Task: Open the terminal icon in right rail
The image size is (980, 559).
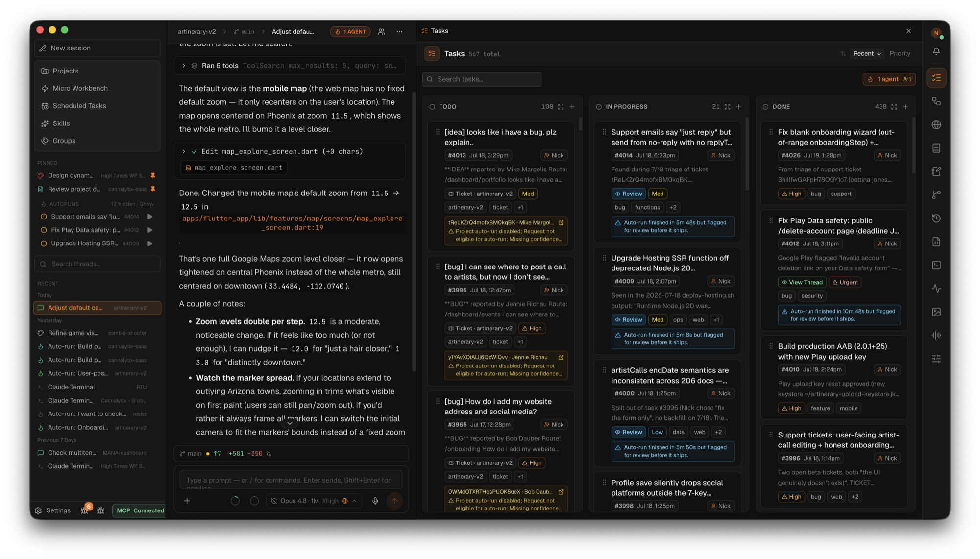Action: [x=936, y=265]
